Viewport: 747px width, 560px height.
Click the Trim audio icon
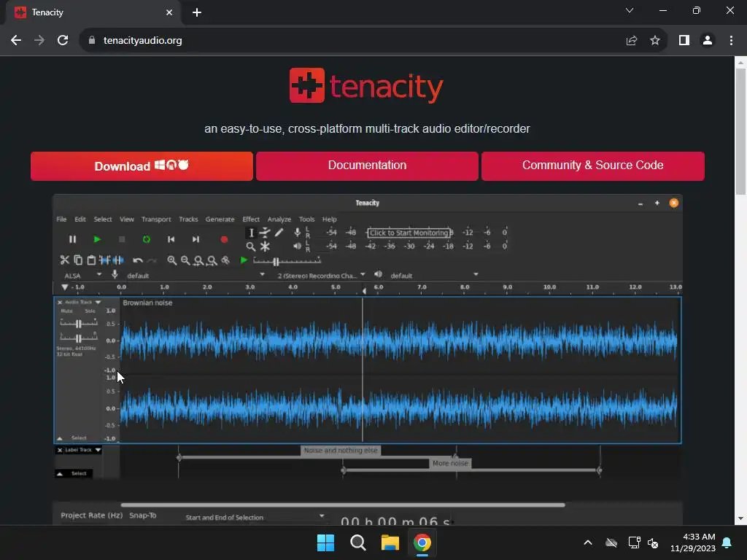pyautogui.click(x=105, y=260)
